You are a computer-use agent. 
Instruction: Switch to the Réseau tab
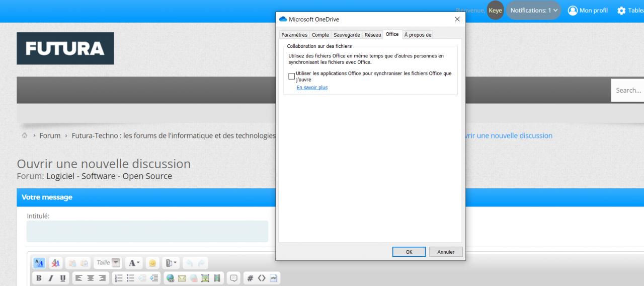(x=373, y=35)
